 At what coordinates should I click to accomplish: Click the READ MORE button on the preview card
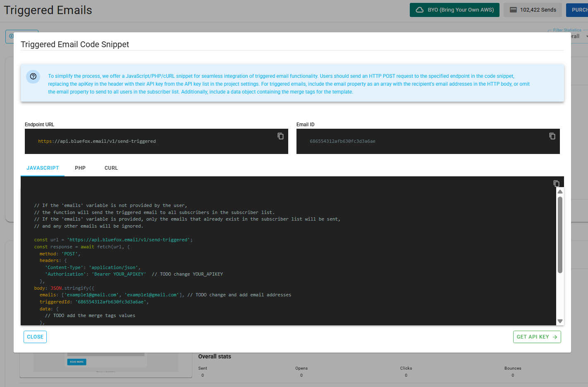pyautogui.click(x=76, y=362)
